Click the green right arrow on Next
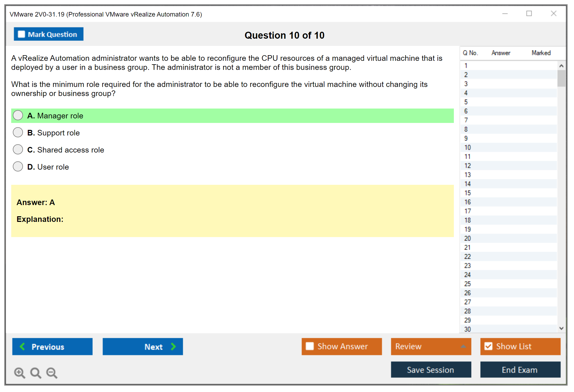Image resolution: width=574 pixels, height=392 pixels. point(173,346)
